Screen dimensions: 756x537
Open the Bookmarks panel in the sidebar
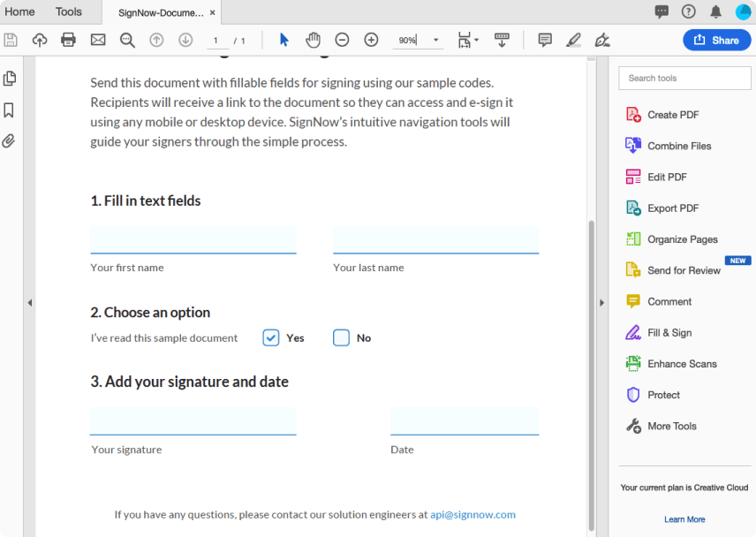[10, 110]
